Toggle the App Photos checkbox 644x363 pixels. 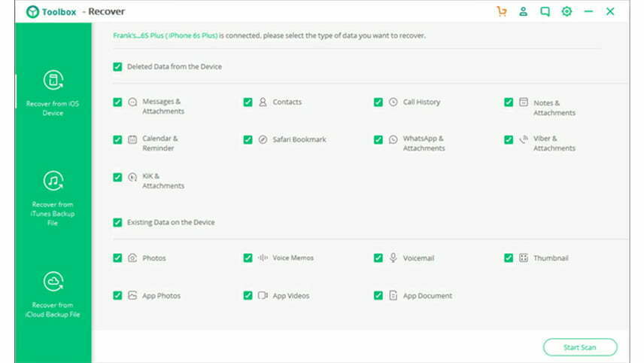coord(117,295)
